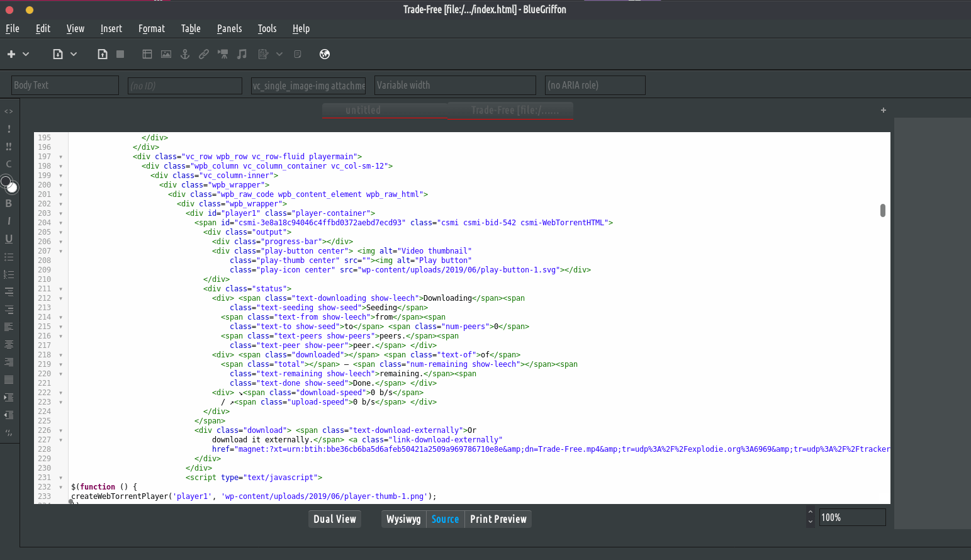Switch to the untitled document tab
Viewport: 971px width, 560px height.
coord(363,110)
